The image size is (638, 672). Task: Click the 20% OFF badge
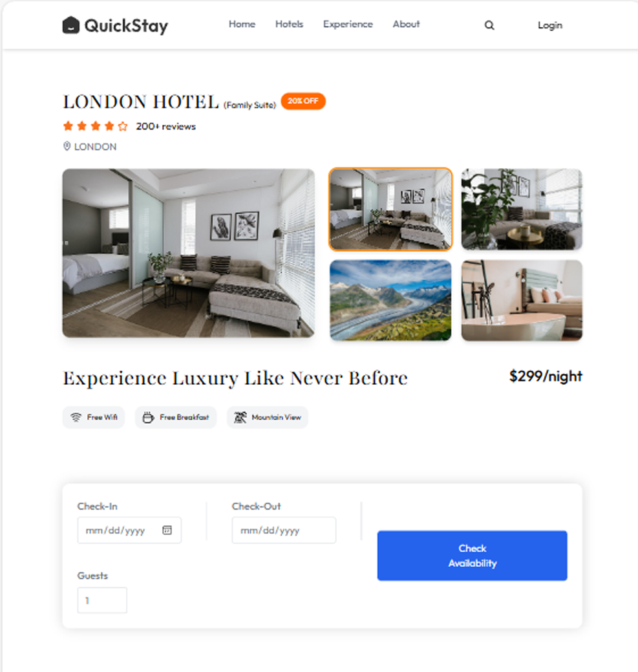pyautogui.click(x=303, y=101)
